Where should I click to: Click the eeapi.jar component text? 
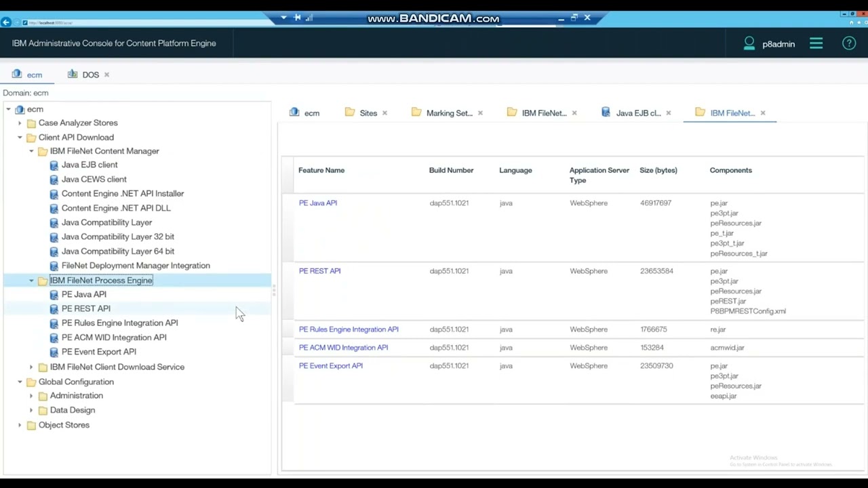724,396
